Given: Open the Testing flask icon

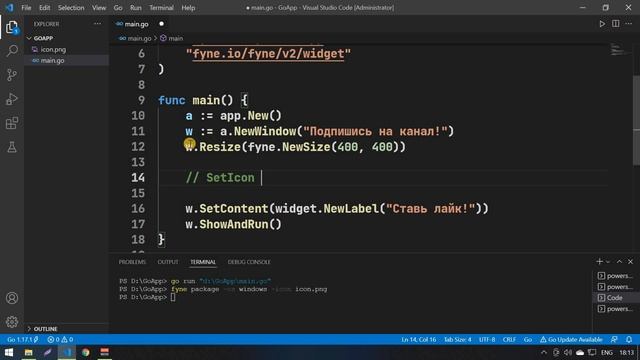Looking at the screenshot, I should [x=12, y=147].
